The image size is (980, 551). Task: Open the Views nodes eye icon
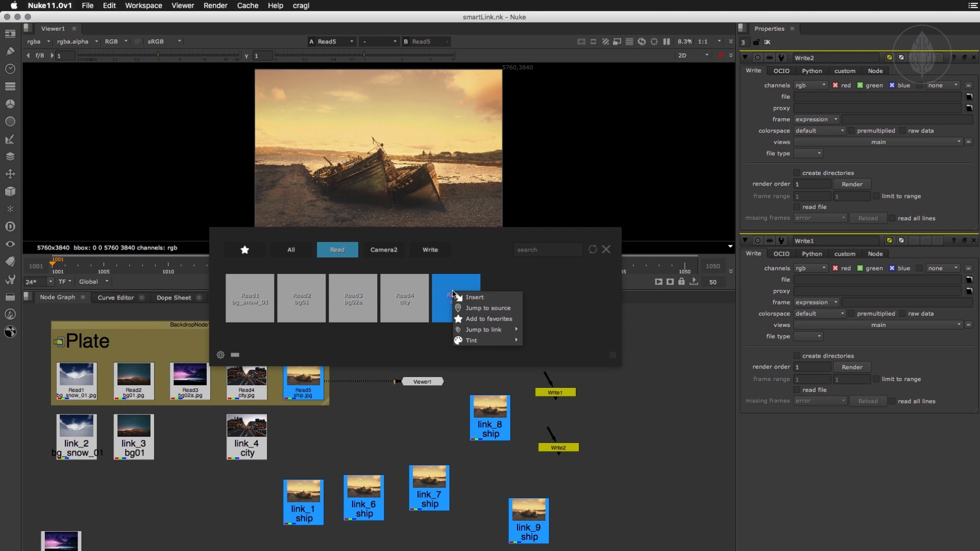(10, 244)
